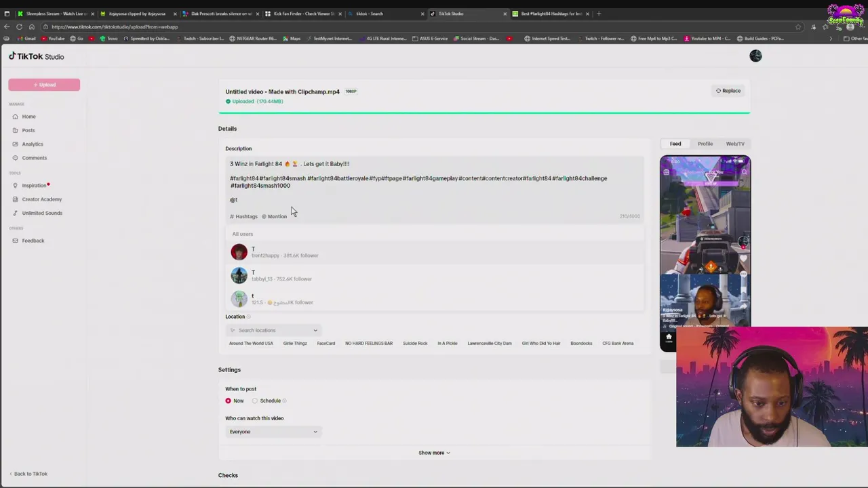Pick the Boondocks location suggestion
The height and width of the screenshot is (488, 868).
[x=581, y=344]
